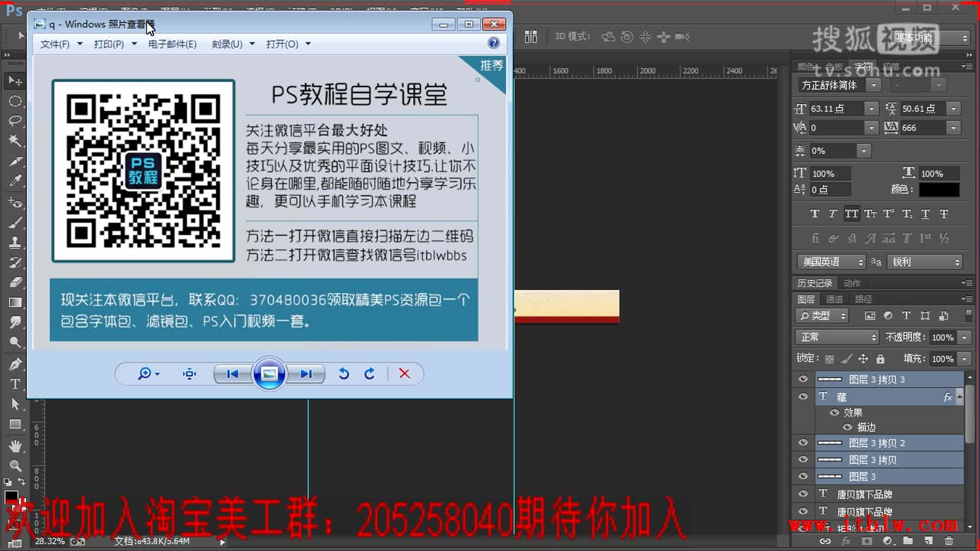The width and height of the screenshot is (980, 551).
Task: Click new group folder icon in Layers panel
Action: (x=908, y=541)
